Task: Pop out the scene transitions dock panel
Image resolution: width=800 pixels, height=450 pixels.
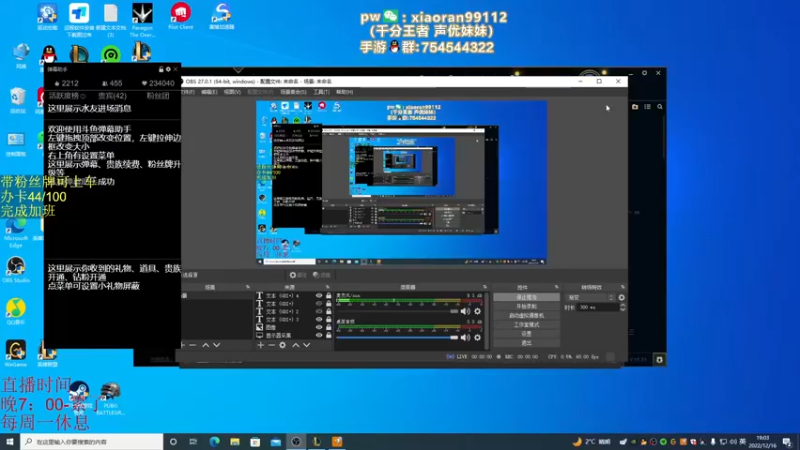Action: (x=622, y=287)
